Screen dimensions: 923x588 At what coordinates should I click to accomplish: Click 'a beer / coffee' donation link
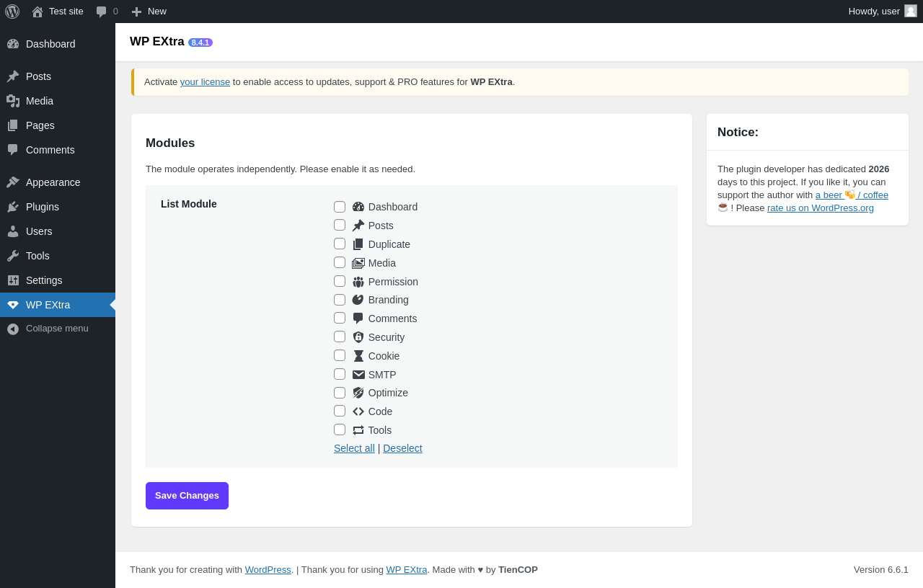click(x=852, y=195)
